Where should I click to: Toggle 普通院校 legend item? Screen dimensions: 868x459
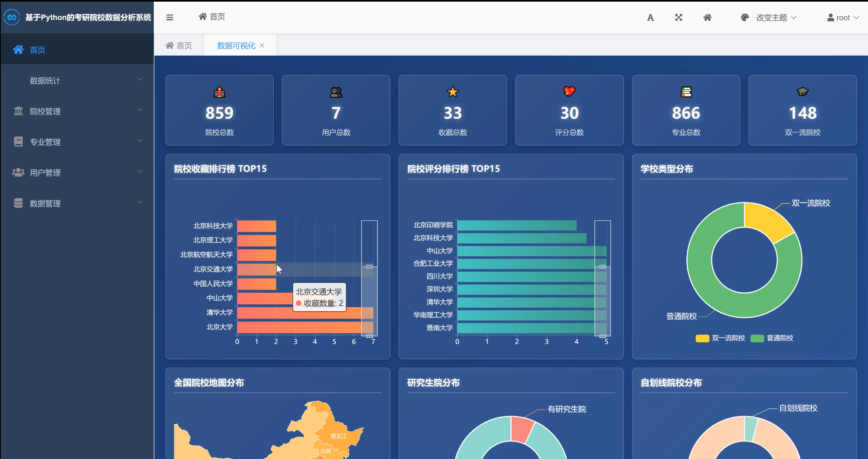point(772,338)
